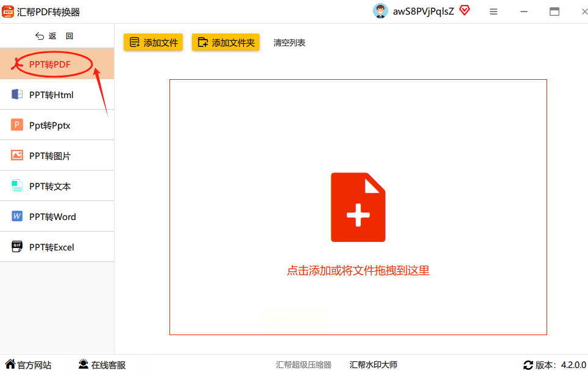Click the blue PPT转Word icon
The height and width of the screenshot is (379, 588).
(17, 216)
